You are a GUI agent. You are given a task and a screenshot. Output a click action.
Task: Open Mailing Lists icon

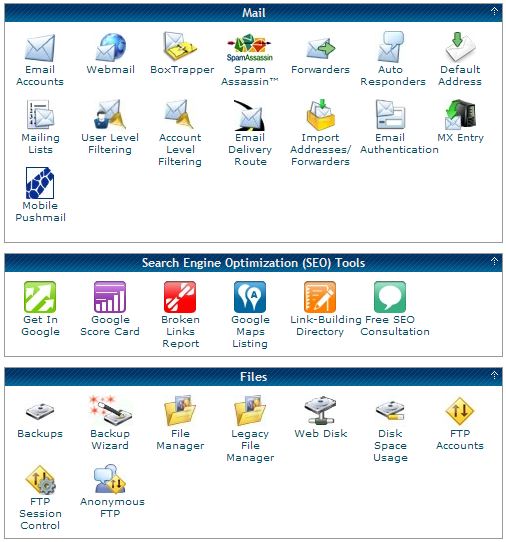(40, 114)
